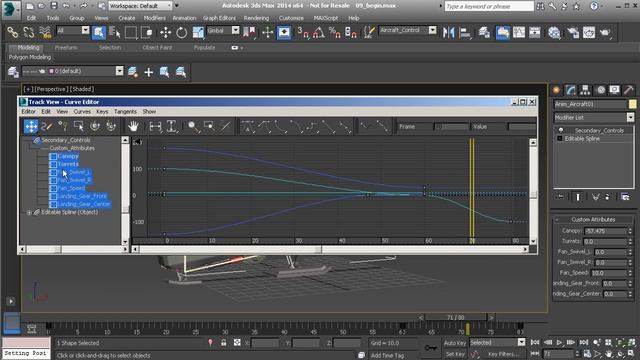Toggle the Auto Key button
640x360 pixels.
(455, 343)
